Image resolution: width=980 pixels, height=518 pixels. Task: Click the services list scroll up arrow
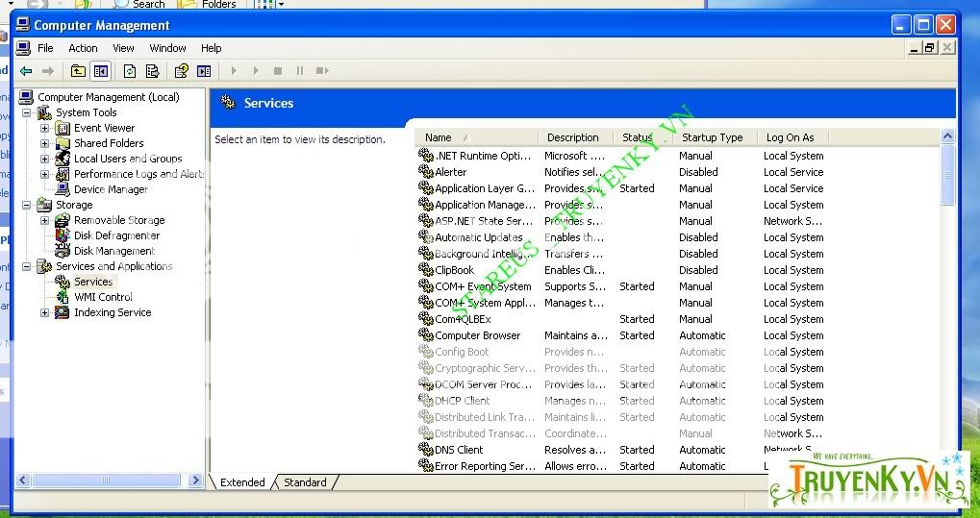(x=947, y=136)
